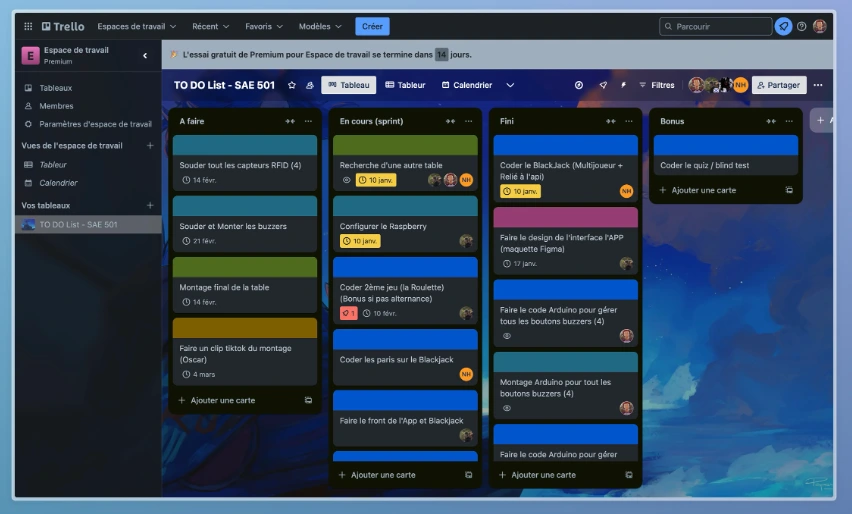852x514 pixels.
Task: Open card Coder le quiz / blind test
Action: (726, 155)
